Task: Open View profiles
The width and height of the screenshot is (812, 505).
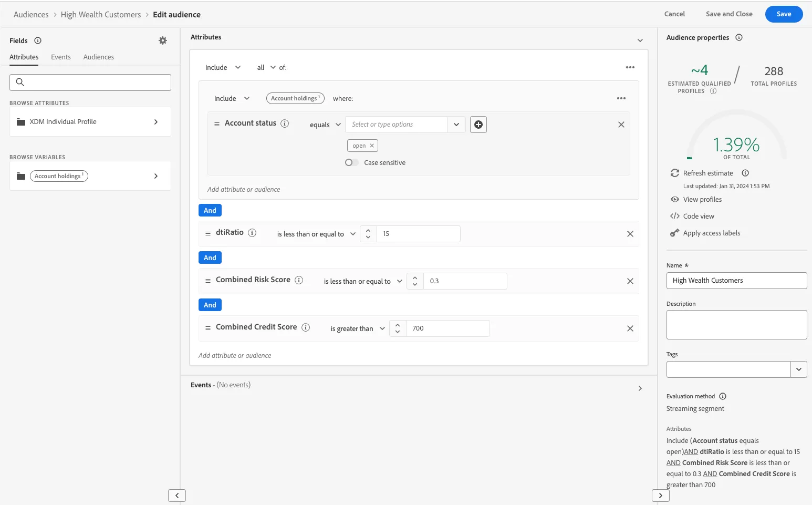Action: [x=702, y=199]
